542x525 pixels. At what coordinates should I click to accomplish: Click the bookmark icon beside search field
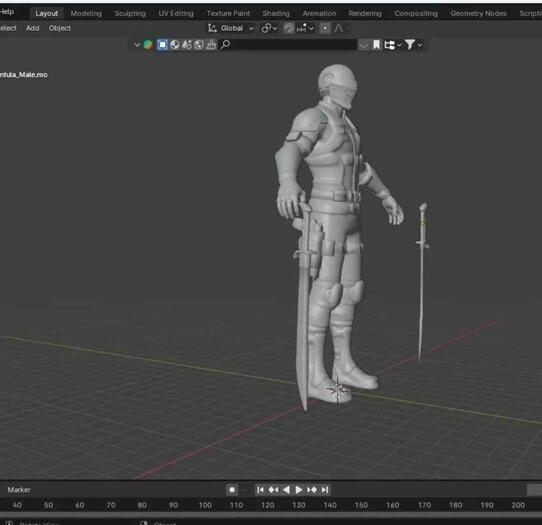click(376, 45)
